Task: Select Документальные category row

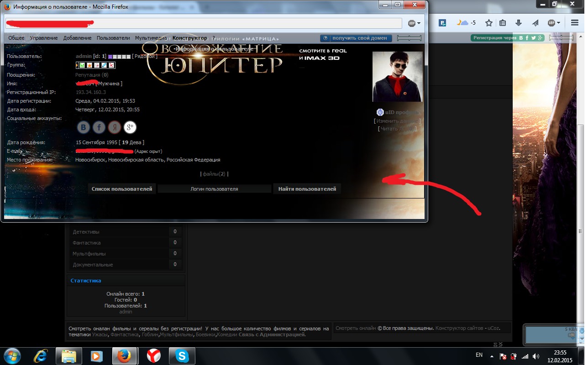Action: click(125, 265)
